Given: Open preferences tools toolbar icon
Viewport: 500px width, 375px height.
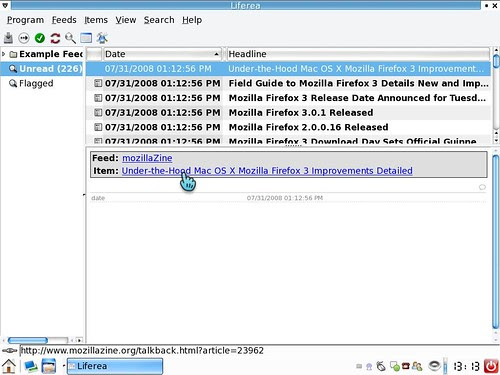Looking at the screenshot, I should click(x=102, y=38).
